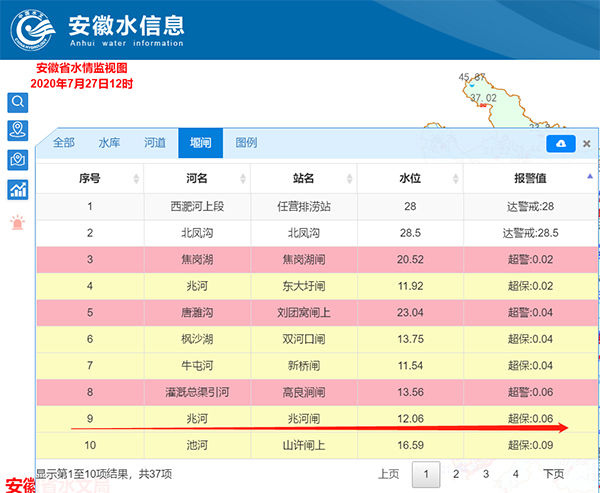Click station name 新桥闸
This screenshot has width=600, height=493.
(304, 366)
